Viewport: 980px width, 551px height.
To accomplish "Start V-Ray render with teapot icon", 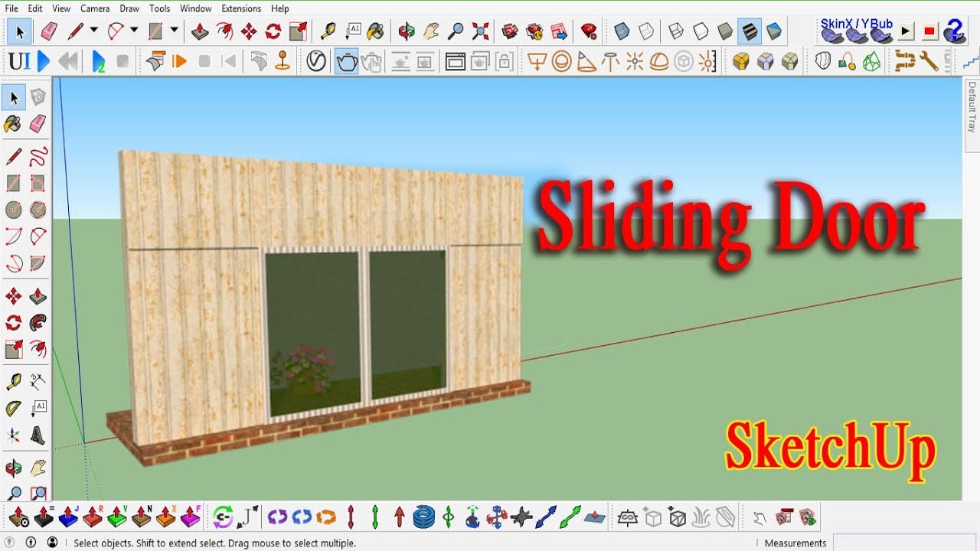I will (x=347, y=60).
